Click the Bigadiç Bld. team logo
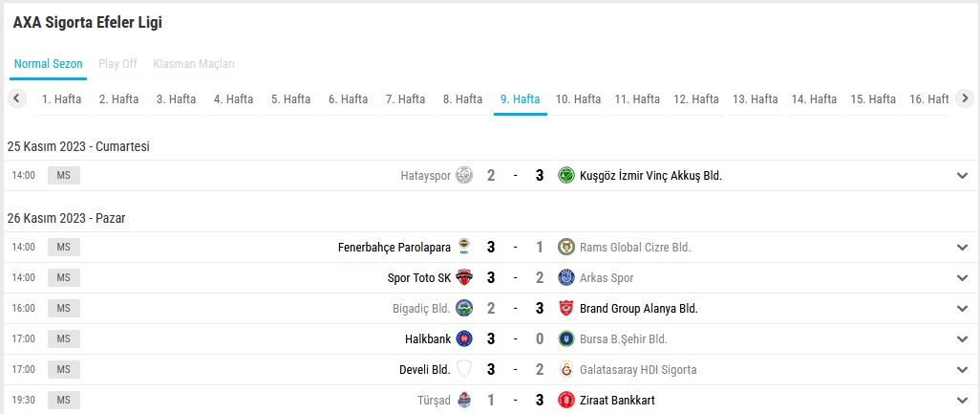Image resolution: width=980 pixels, height=414 pixels. click(464, 308)
